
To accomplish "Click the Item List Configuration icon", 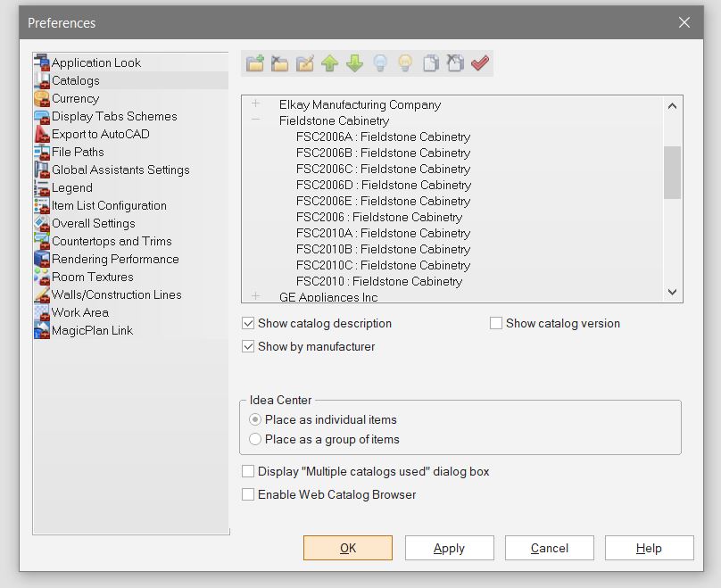I will click(42, 205).
